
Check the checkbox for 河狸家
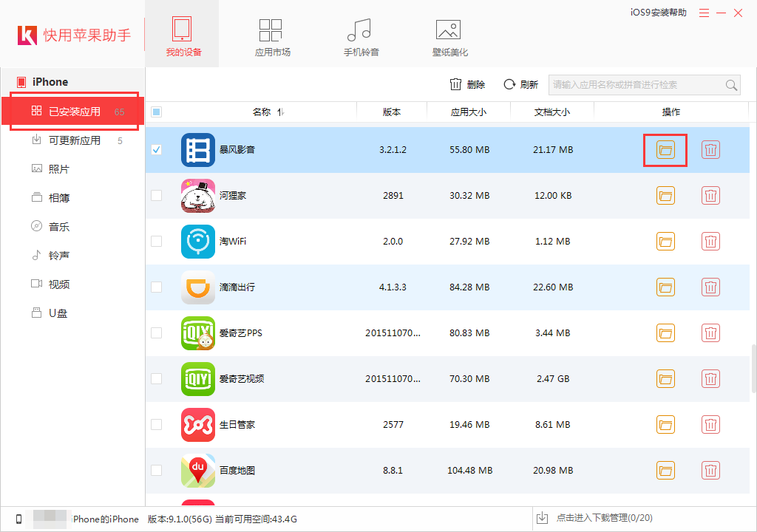pyautogui.click(x=156, y=195)
